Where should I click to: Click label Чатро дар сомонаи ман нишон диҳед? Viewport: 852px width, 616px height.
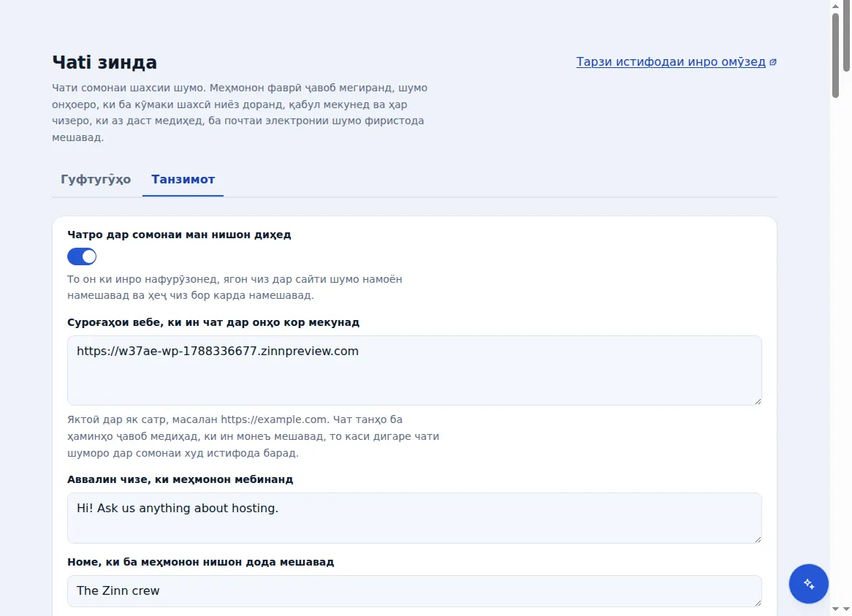pyautogui.click(x=179, y=235)
